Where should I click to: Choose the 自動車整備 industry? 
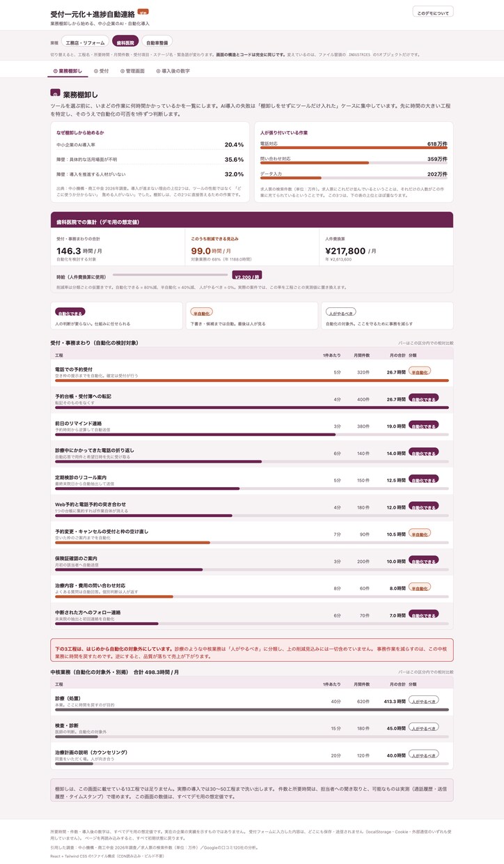157,43
